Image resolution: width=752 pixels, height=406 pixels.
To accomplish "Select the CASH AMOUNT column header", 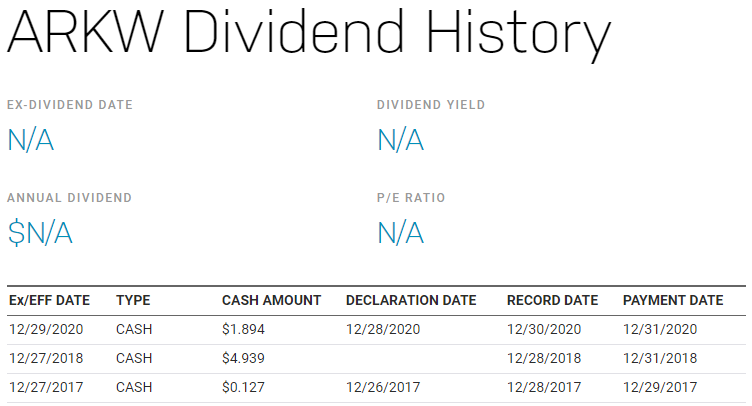I will click(x=271, y=300).
